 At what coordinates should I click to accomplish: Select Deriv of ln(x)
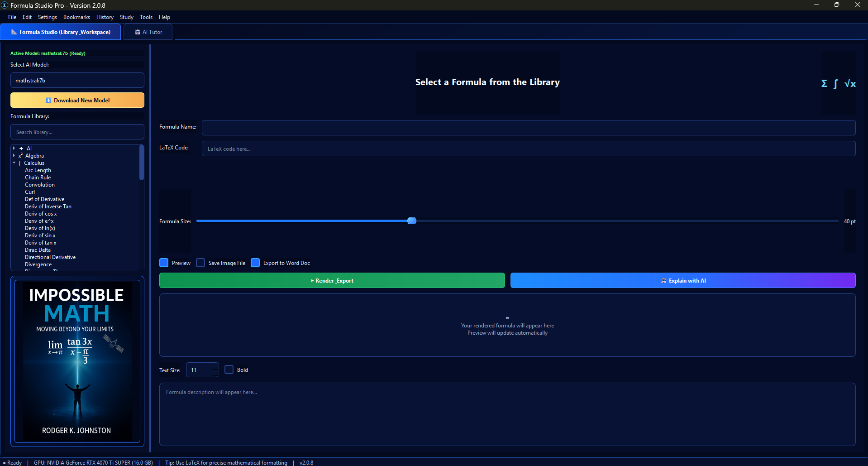point(40,228)
